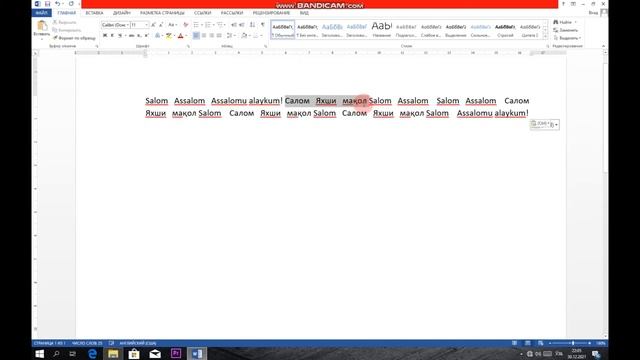
Task: Click the Cut (Вырезать) scissors command
Action: coord(64,22)
